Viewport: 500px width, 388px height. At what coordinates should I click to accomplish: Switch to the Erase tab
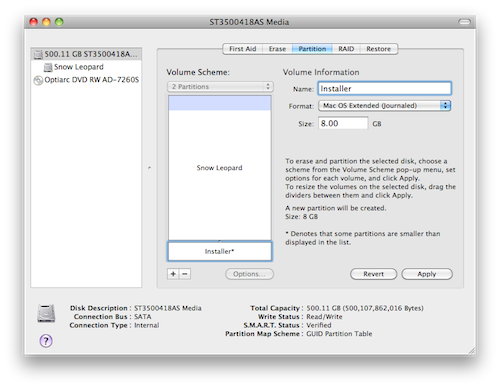pos(277,49)
